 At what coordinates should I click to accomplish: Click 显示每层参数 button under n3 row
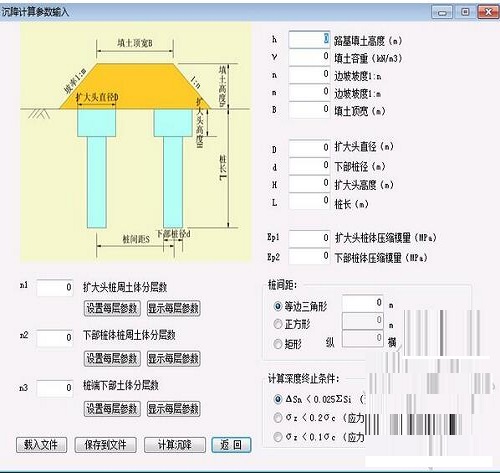point(173,408)
